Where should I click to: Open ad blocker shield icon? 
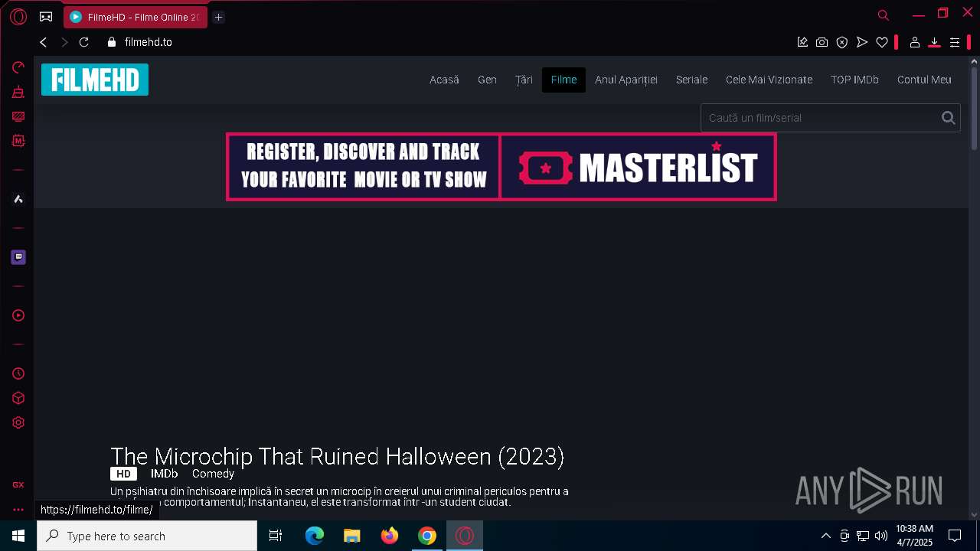(x=842, y=42)
